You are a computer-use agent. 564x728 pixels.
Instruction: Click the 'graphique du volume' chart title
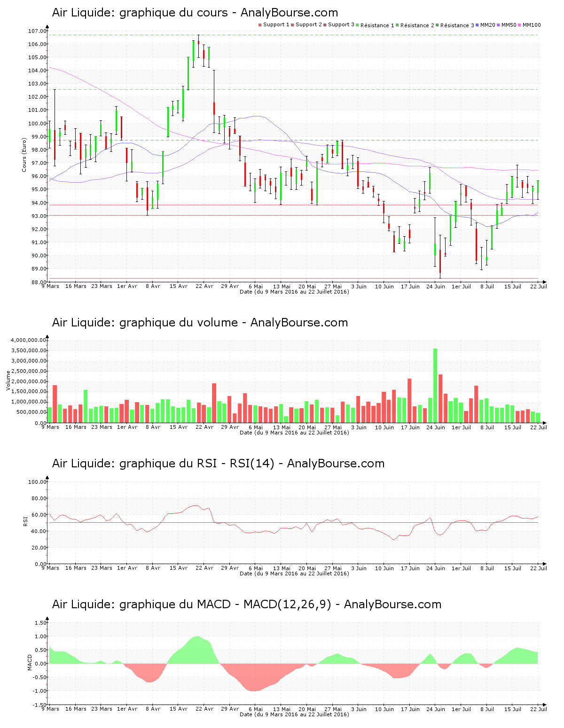(x=200, y=323)
